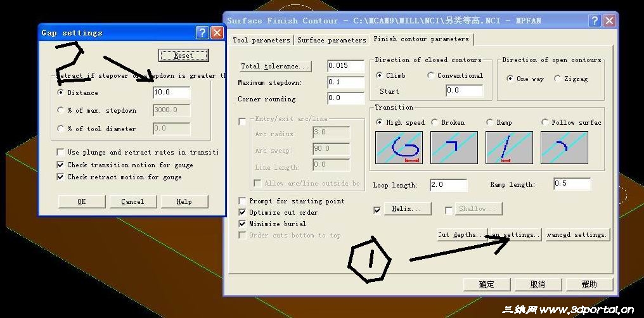Switch to Surface parameters tab
Image resolution: width=644 pixels, height=318 pixels.
pos(332,40)
